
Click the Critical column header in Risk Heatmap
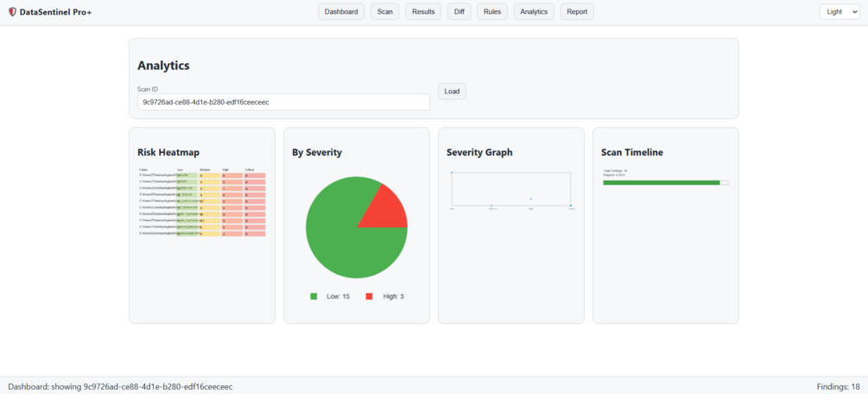coord(250,169)
